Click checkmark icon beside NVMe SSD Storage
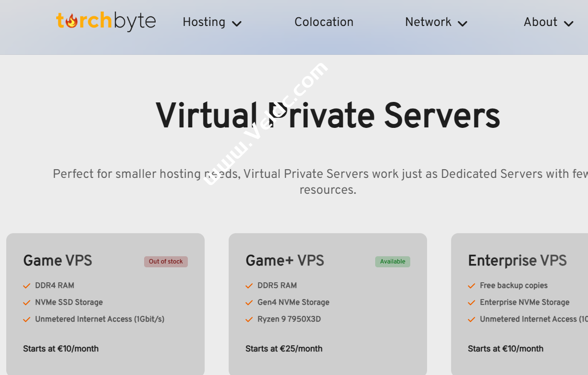The image size is (588, 375). pos(27,303)
